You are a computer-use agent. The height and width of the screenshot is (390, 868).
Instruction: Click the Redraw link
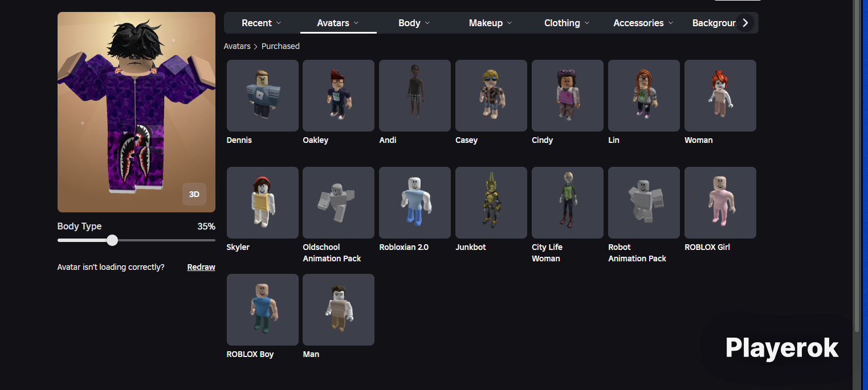201,267
